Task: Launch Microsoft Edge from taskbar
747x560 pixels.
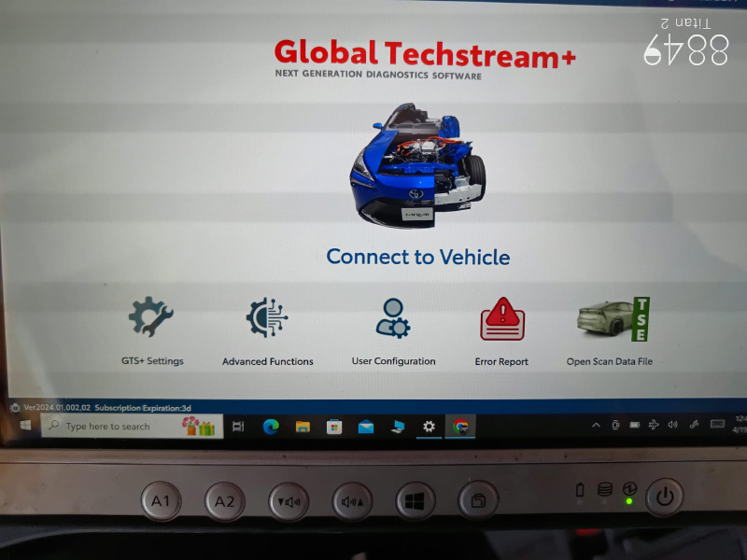Action: pos(271,427)
